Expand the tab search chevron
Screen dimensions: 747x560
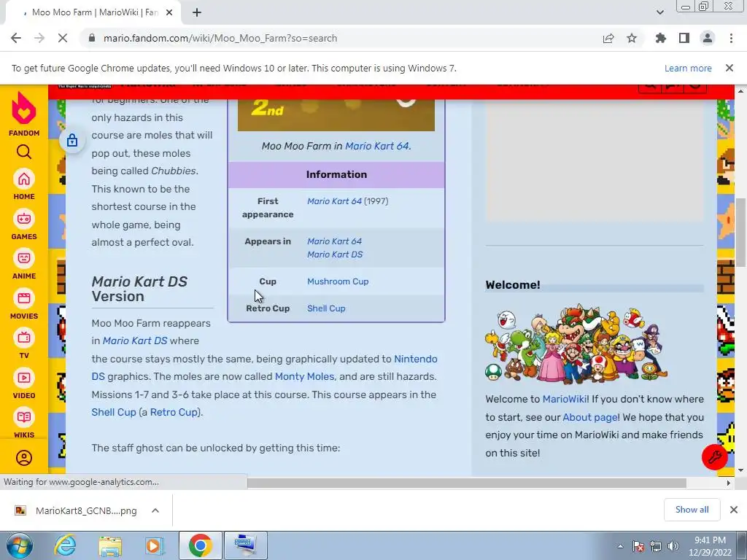[659, 13]
